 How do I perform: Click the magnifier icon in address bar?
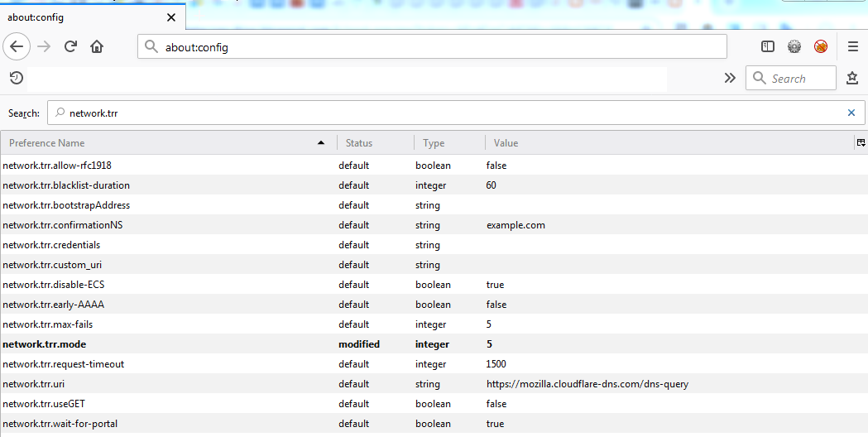(x=151, y=46)
